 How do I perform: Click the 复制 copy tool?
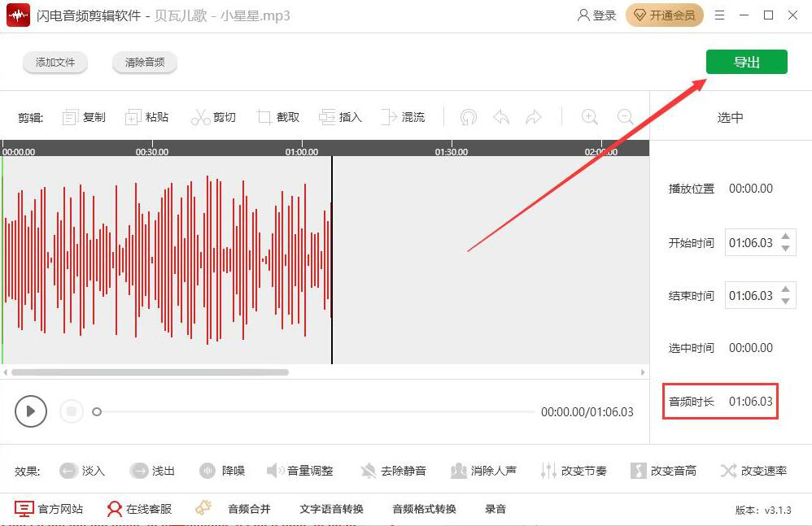84,117
